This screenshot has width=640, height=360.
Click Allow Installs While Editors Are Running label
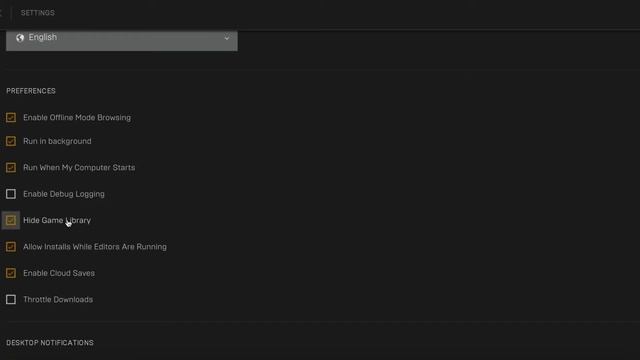(x=95, y=247)
